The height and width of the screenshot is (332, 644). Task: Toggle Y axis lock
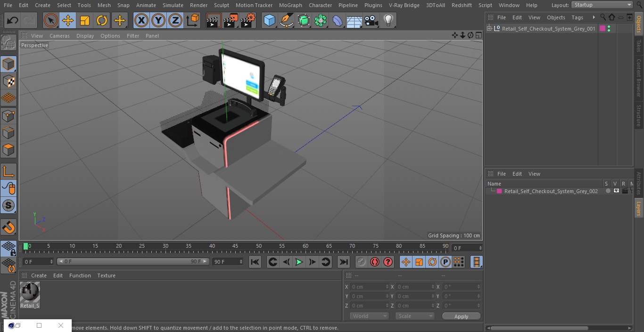click(x=158, y=21)
